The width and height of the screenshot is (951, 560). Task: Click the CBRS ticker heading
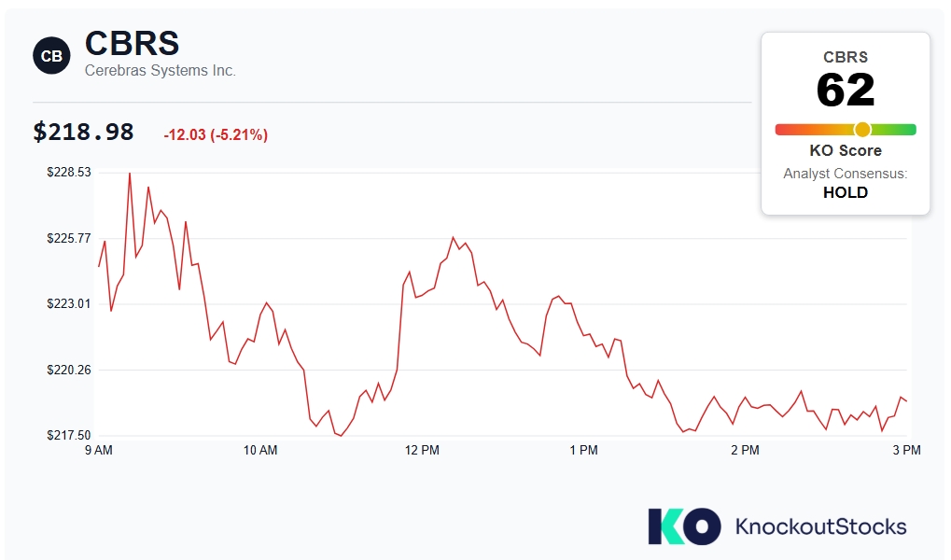pyautogui.click(x=132, y=43)
